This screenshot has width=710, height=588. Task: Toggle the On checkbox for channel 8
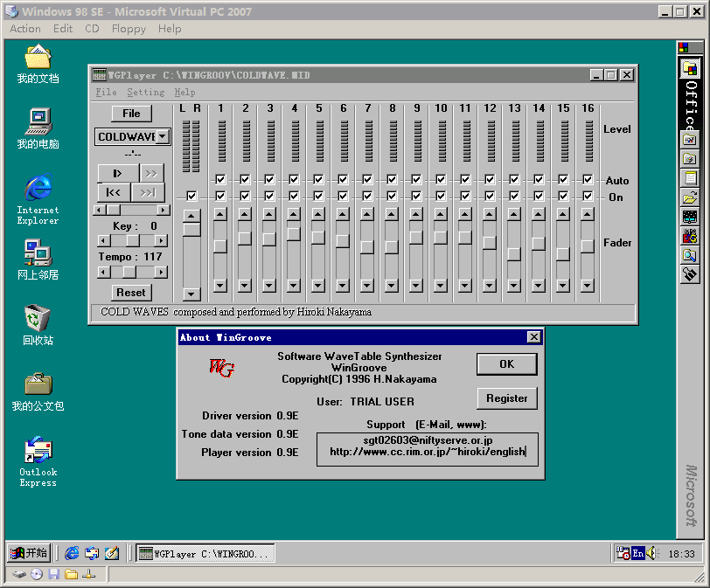pyautogui.click(x=392, y=196)
